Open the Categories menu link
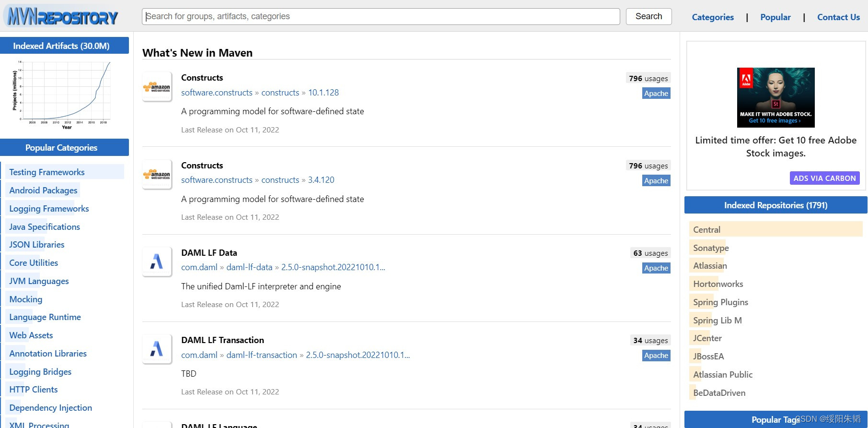 click(713, 17)
